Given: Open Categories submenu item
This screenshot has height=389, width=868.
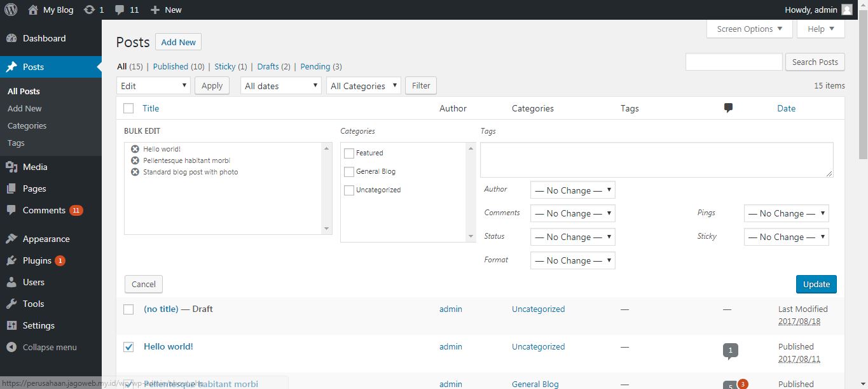Looking at the screenshot, I should [x=27, y=125].
